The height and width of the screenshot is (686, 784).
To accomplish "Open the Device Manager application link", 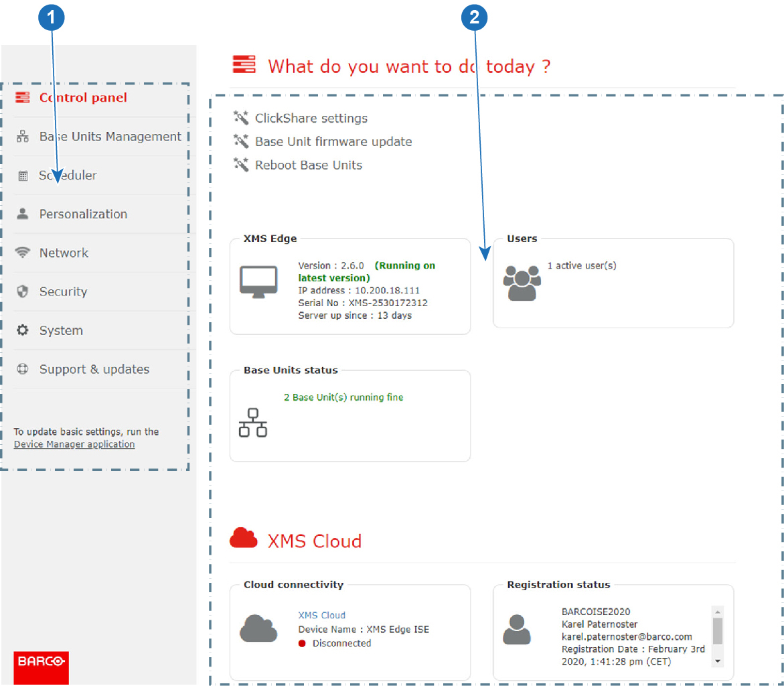I will (74, 444).
